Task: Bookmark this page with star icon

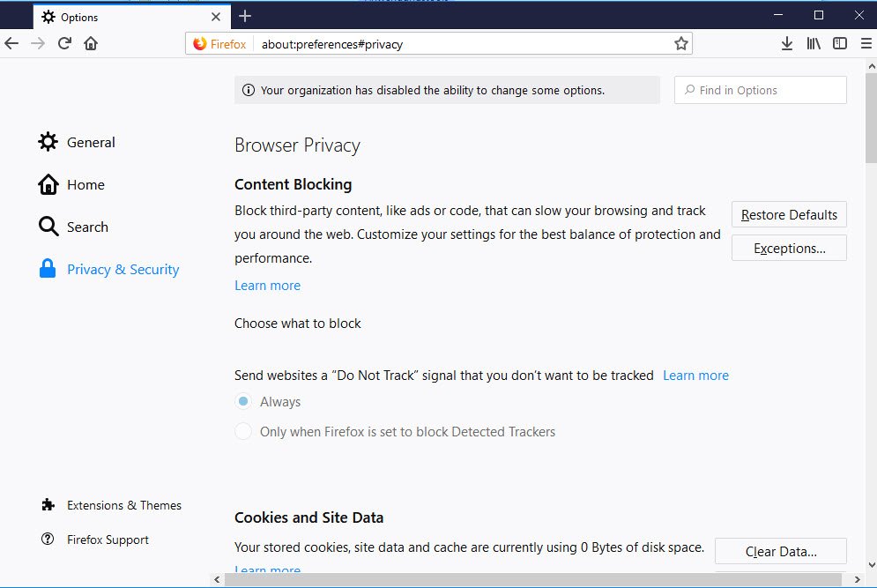Action: [x=680, y=43]
